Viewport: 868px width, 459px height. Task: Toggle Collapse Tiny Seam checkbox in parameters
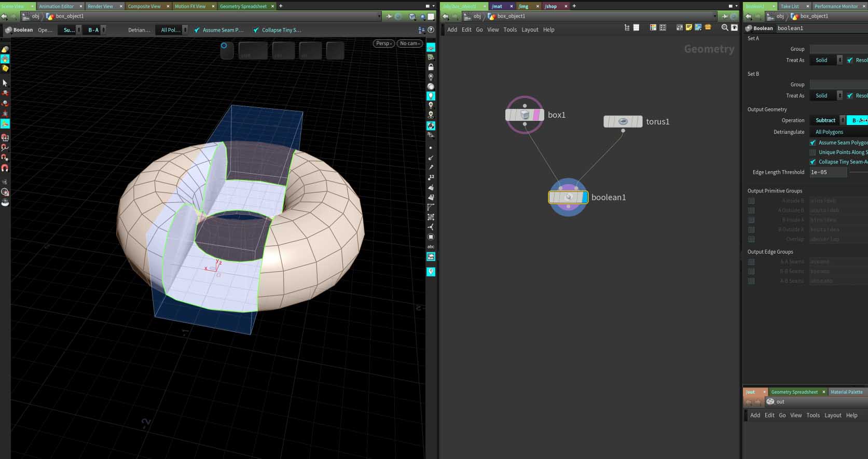pyautogui.click(x=813, y=162)
